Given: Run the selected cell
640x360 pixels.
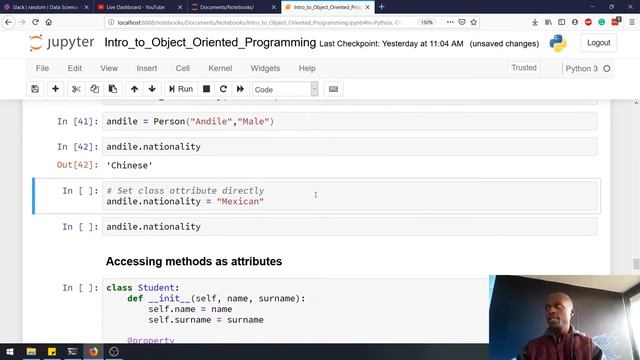Looking at the screenshot, I should pos(181,89).
